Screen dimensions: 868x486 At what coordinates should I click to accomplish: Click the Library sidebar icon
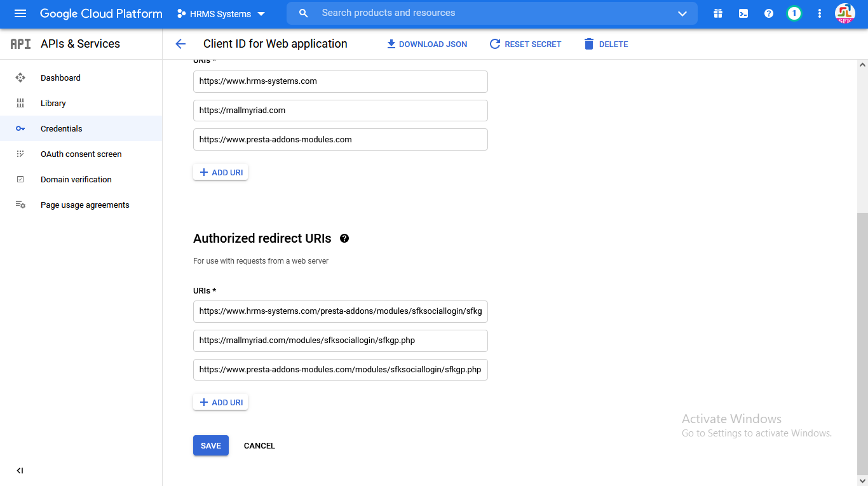[20, 103]
